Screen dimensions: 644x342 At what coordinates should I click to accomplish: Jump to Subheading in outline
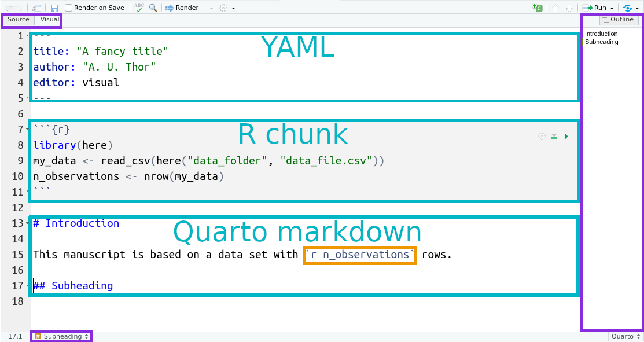point(601,42)
